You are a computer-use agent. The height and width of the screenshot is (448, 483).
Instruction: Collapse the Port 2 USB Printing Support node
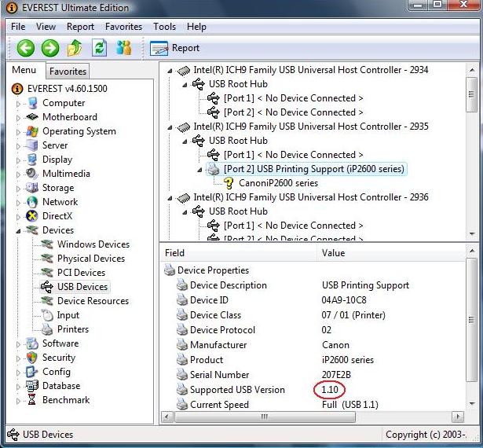click(200, 170)
